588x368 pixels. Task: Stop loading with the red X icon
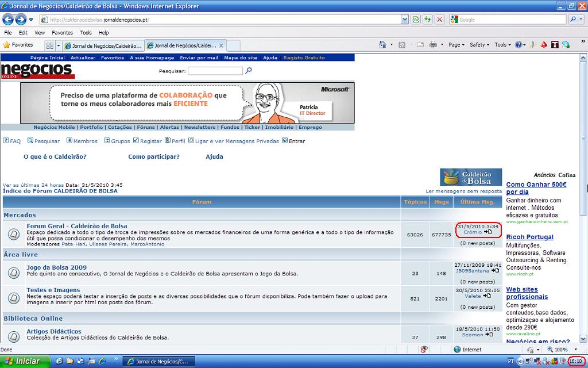pos(439,20)
